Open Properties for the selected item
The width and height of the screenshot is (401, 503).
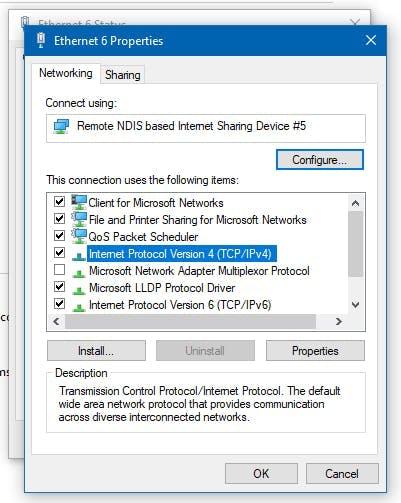pos(315,351)
